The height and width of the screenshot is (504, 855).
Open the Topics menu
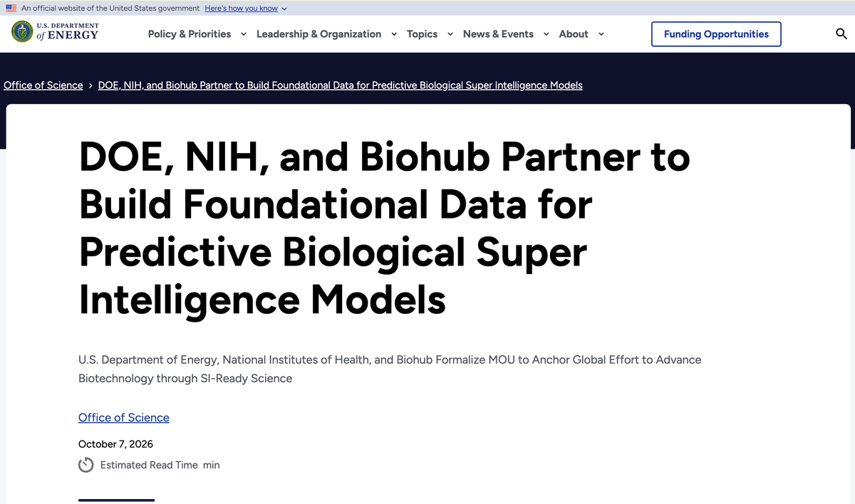pos(423,34)
